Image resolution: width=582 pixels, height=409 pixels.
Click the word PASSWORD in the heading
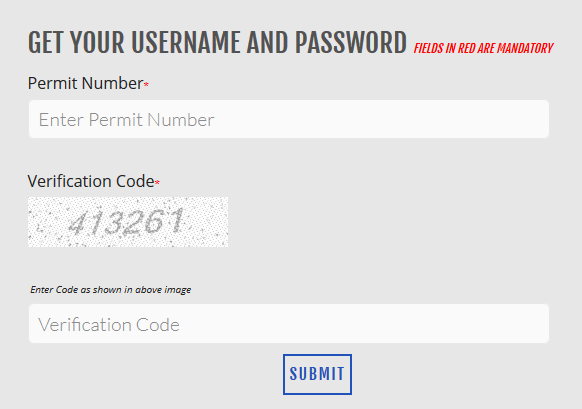[x=351, y=43]
